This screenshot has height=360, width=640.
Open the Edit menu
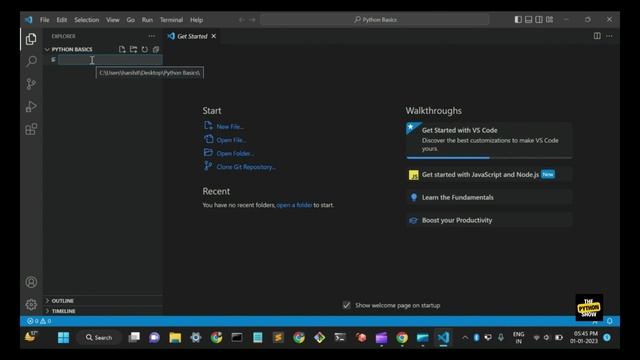pos(62,20)
